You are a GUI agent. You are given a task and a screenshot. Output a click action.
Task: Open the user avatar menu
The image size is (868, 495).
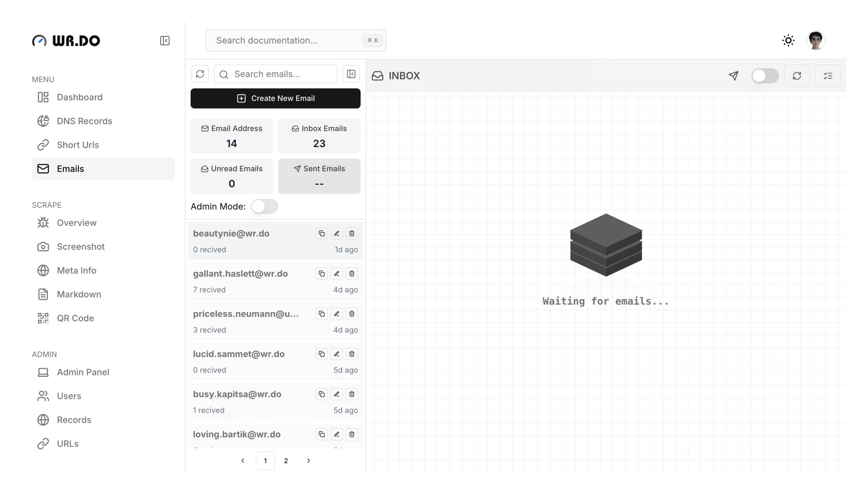[x=816, y=40]
